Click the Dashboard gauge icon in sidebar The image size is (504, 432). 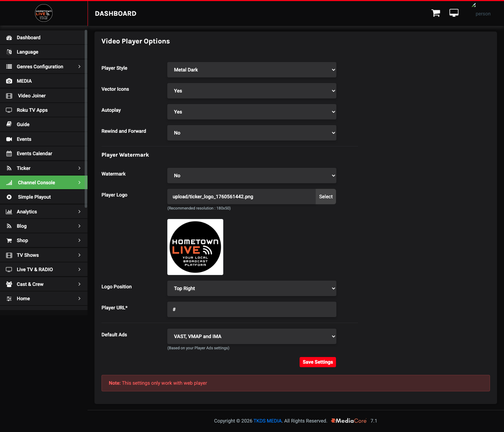(9, 37)
